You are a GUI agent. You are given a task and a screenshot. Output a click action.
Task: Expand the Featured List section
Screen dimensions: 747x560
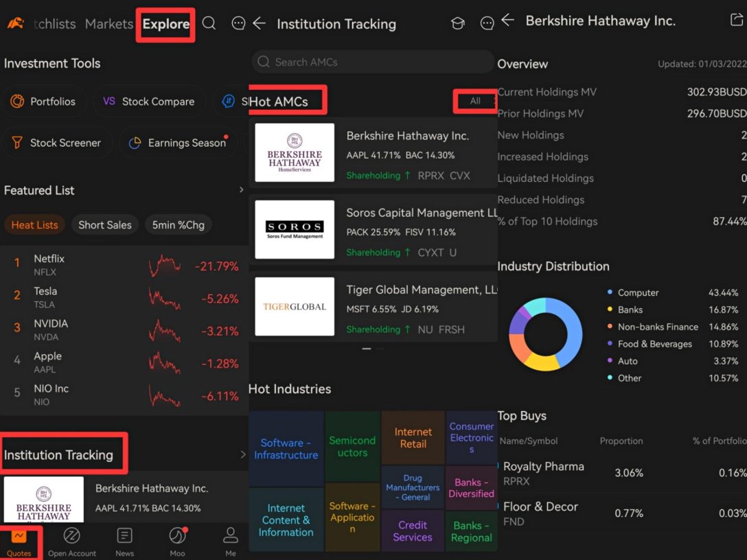coord(241,190)
